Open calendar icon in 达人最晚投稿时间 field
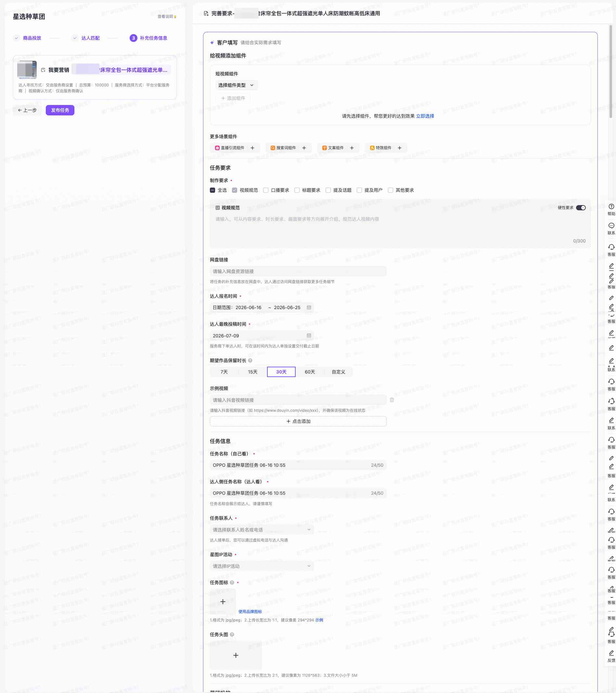The image size is (616, 693). tap(309, 336)
